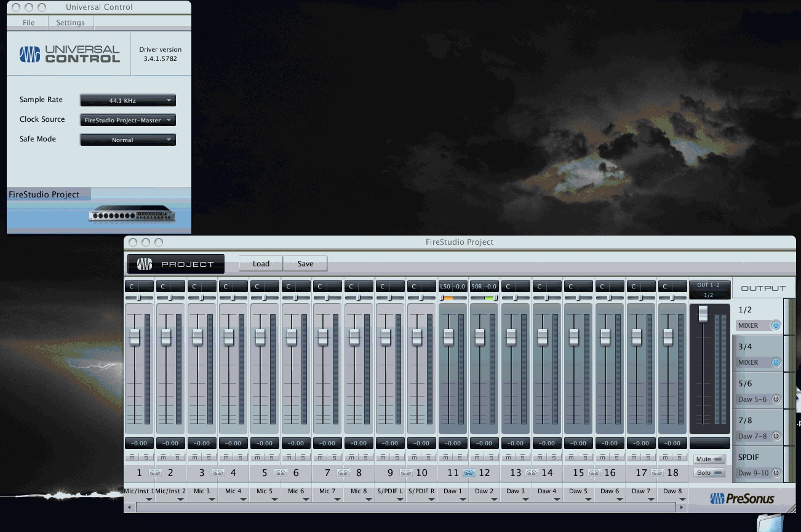Image resolution: width=801 pixels, height=532 pixels.
Task: Open the Settings menu in Universal Control
Action: tap(70, 23)
